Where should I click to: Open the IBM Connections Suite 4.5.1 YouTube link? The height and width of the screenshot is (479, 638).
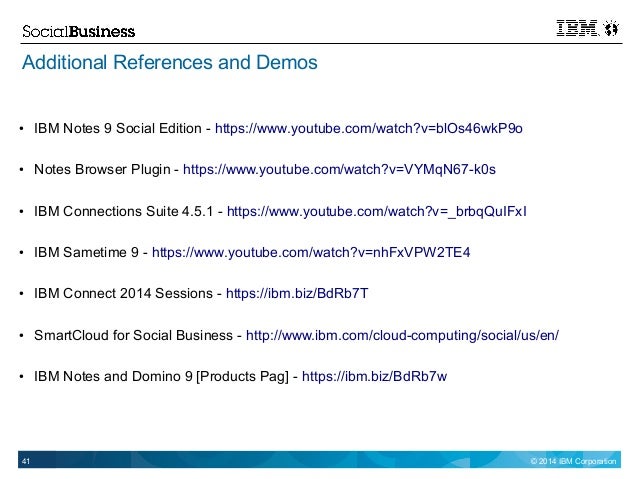click(377, 211)
